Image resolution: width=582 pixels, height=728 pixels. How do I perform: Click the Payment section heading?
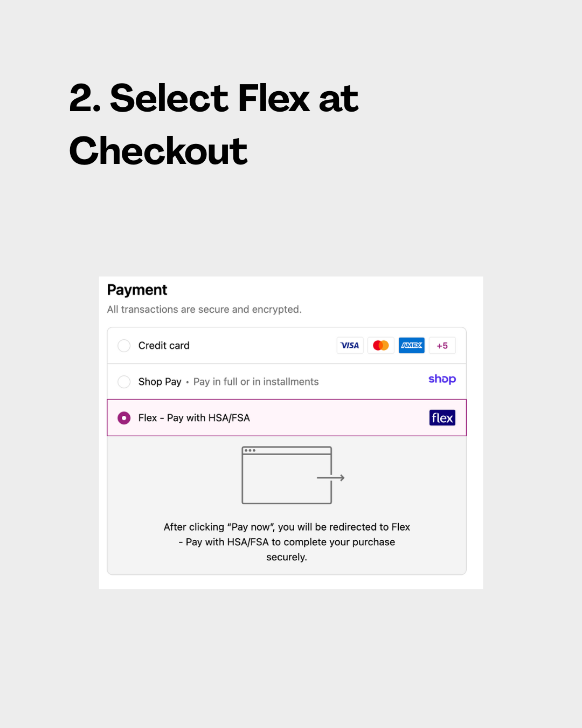tap(137, 290)
